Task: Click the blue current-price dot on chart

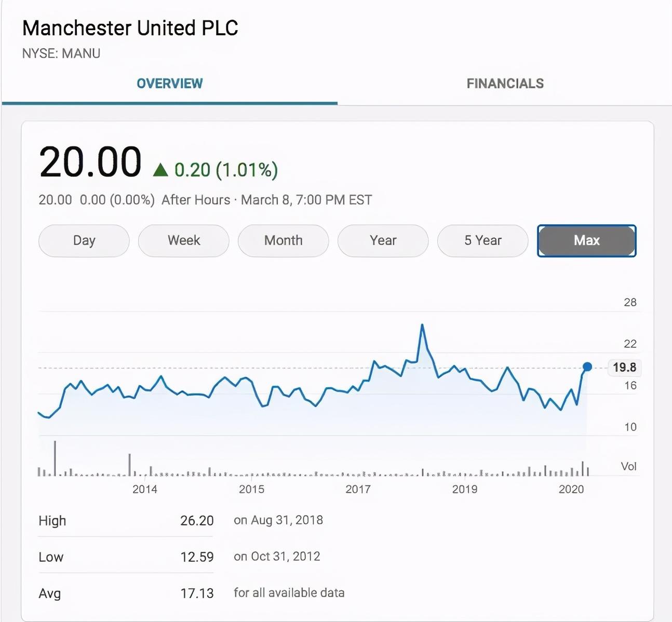Action: coord(587,367)
